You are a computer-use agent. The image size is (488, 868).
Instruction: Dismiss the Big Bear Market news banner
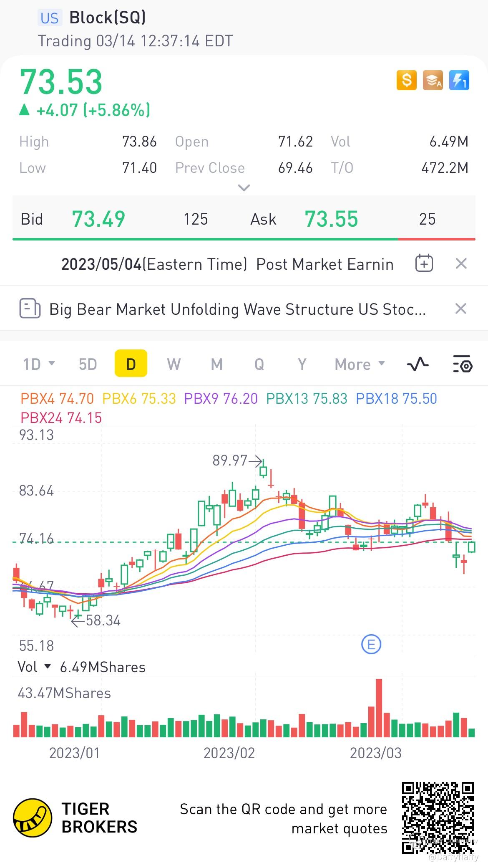460,309
